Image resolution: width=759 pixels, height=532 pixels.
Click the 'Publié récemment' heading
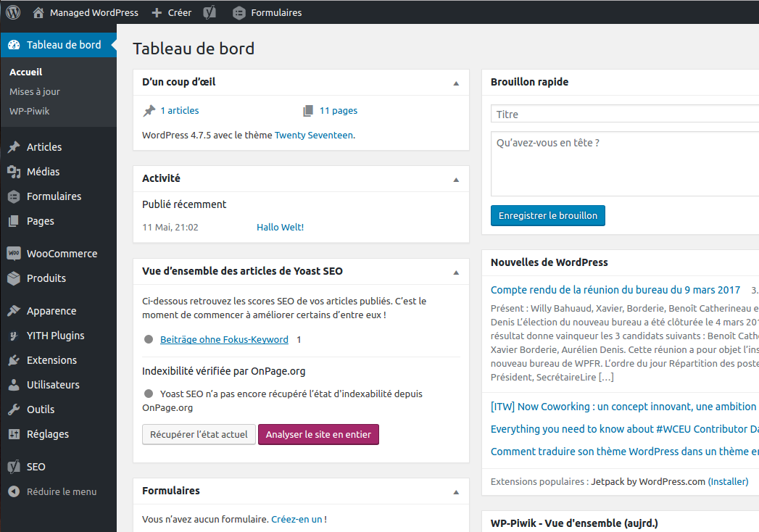(x=184, y=204)
